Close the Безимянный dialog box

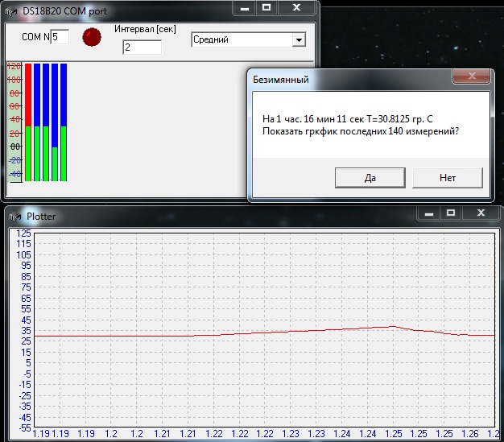tap(472, 76)
